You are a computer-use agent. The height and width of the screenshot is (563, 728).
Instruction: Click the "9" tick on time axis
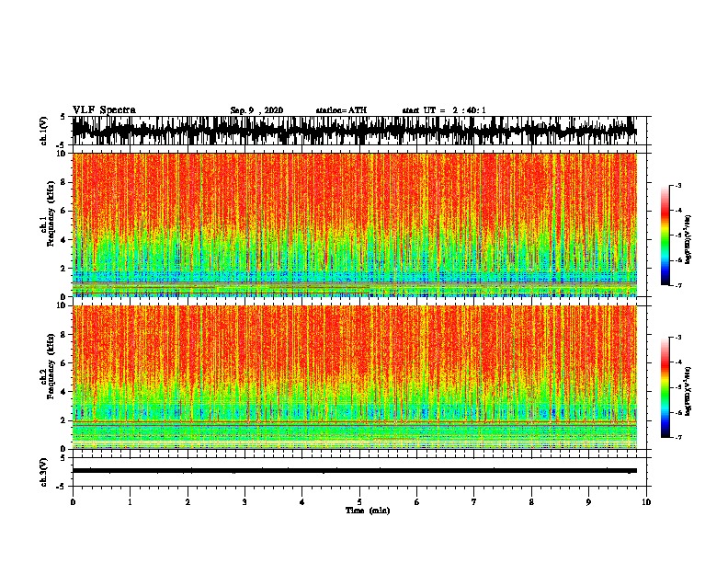pyautogui.click(x=588, y=502)
